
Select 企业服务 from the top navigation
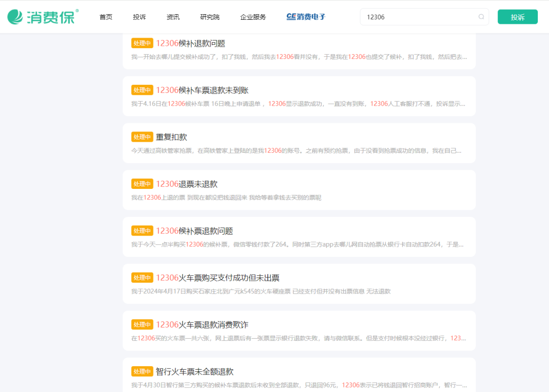(x=253, y=16)
